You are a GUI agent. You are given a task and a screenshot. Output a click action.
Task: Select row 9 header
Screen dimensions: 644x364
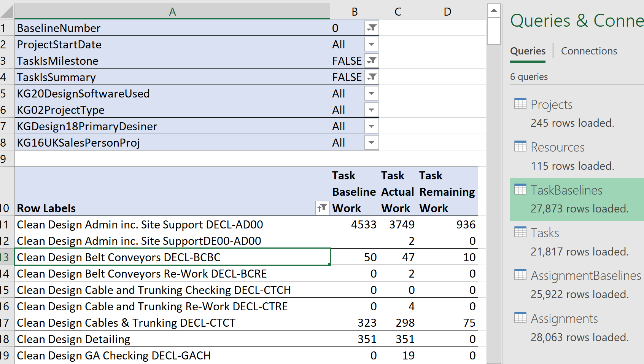pyautogui.click(x=7, y=159)
